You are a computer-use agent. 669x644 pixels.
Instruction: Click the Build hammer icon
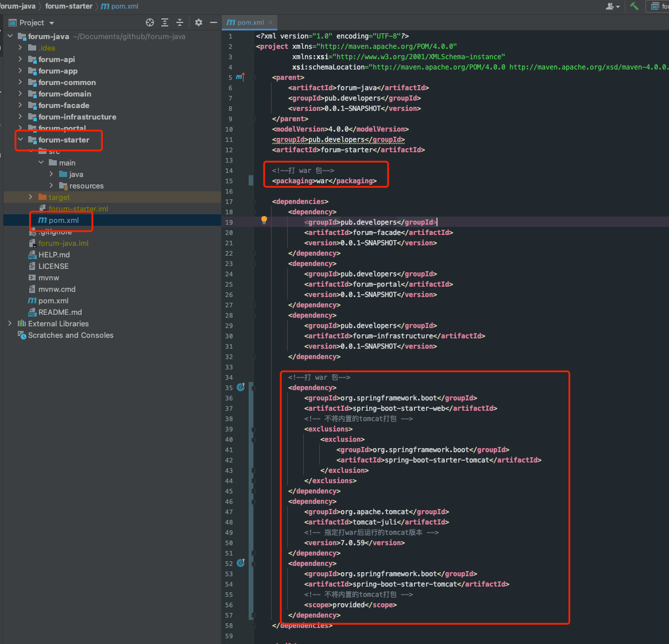634,6
